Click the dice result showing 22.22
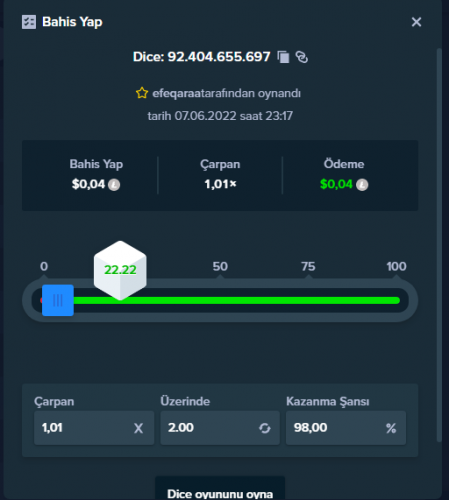 [x=120, y=270]
